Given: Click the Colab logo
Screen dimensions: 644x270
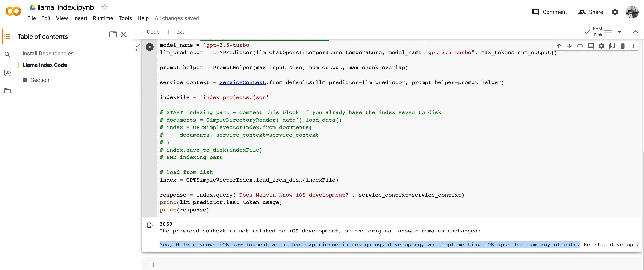Looking at the screenshot, I should point(13,12).
